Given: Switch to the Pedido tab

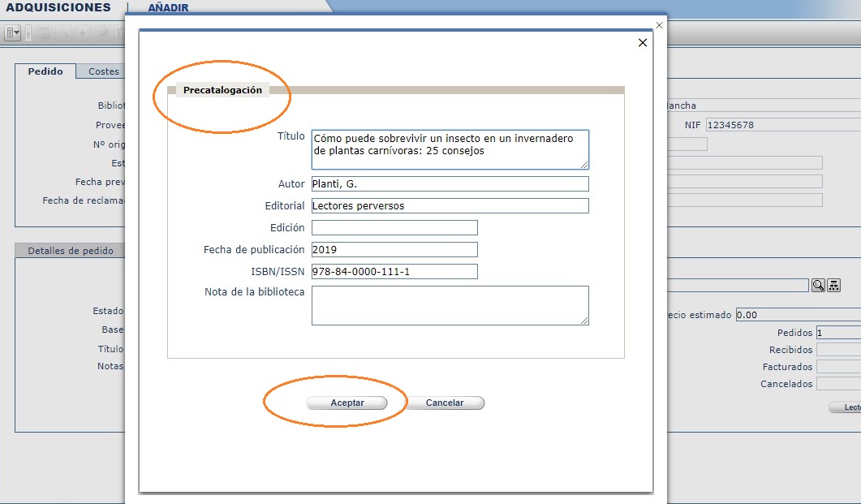Looking at the screenshot, I should pyautogui.click(x=45, y=71).
